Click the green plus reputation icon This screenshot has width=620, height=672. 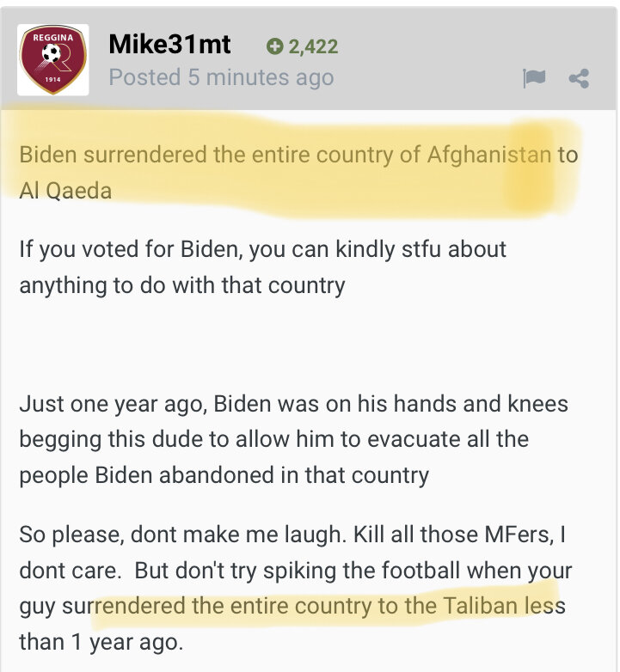pos(274,46)
